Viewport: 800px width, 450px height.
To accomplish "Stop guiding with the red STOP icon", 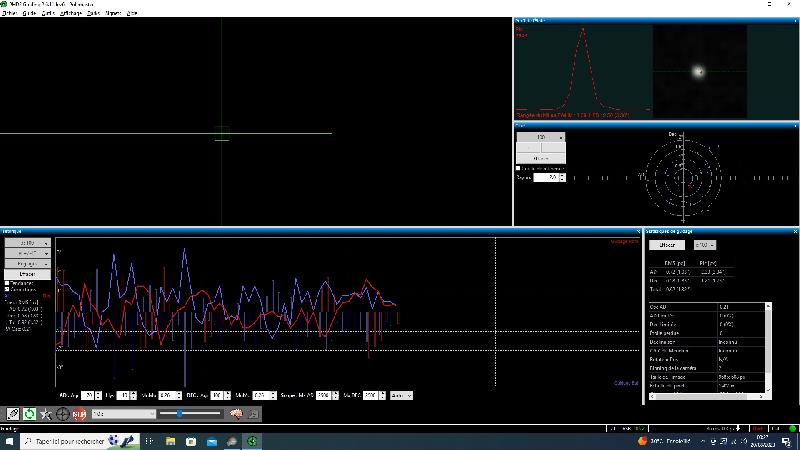I will [x=79, y=414].
